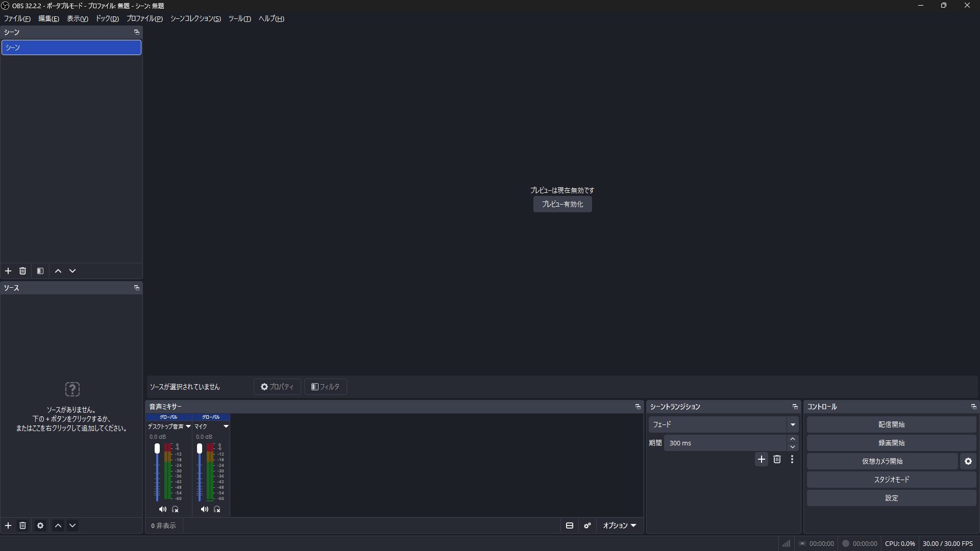Expand the マイク channel menu arrow
The height and width of the screenshot is (551, 980).
(x=226, y=427)
